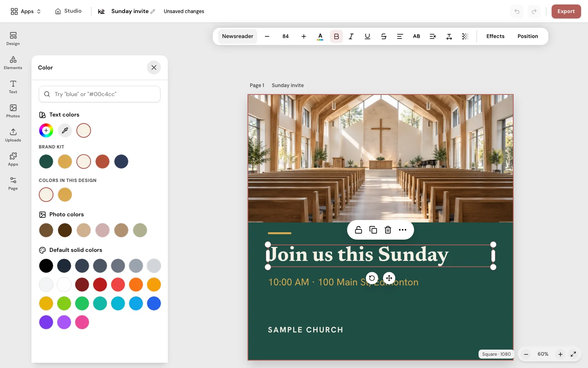
Task: Close the Color panel
Action: click(154, 67)
